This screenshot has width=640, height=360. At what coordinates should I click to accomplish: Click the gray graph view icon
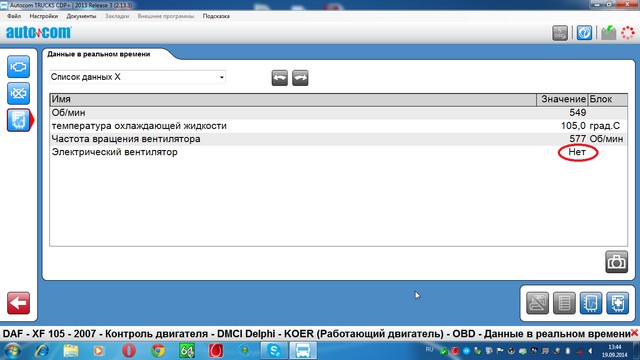pos(538,303)
